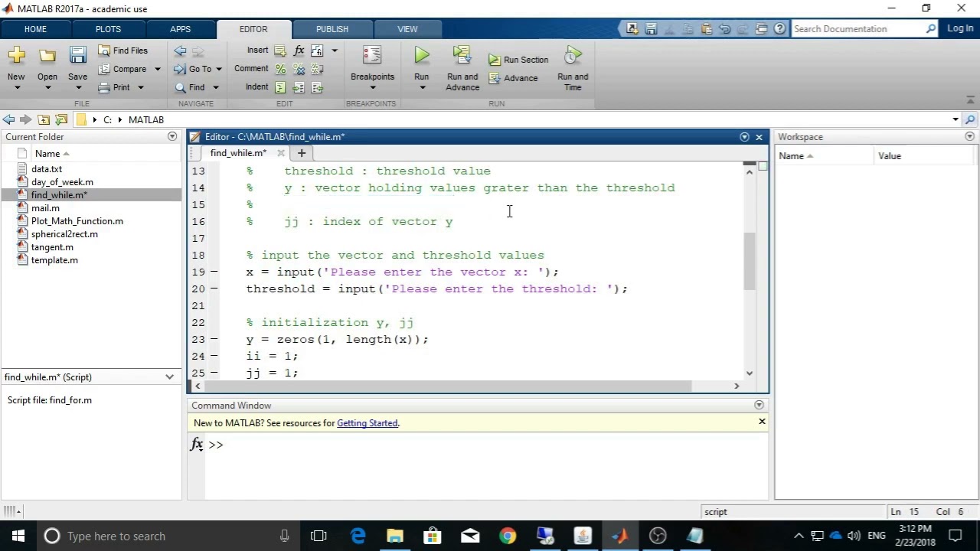Switch to the PUBLISH tab
980x551 pixels.
tap(332, 29)
